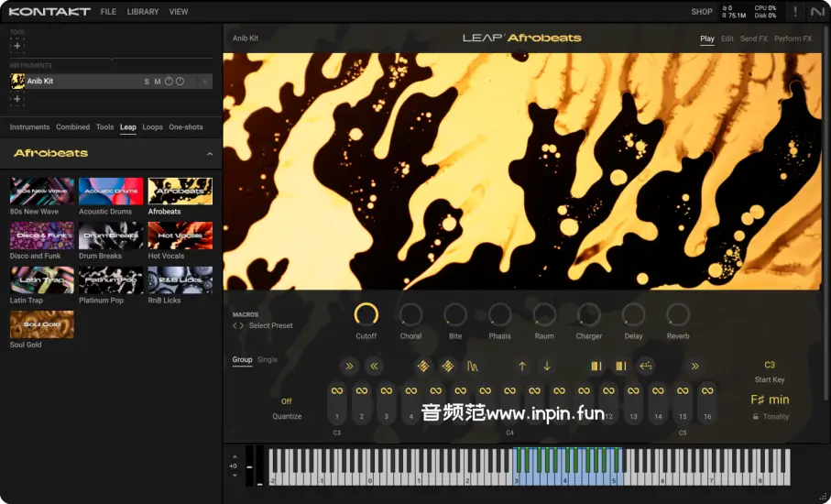Click the exclamation alert icon in header
Viewport: 831px width, 504px height.
tap(794, 12)
